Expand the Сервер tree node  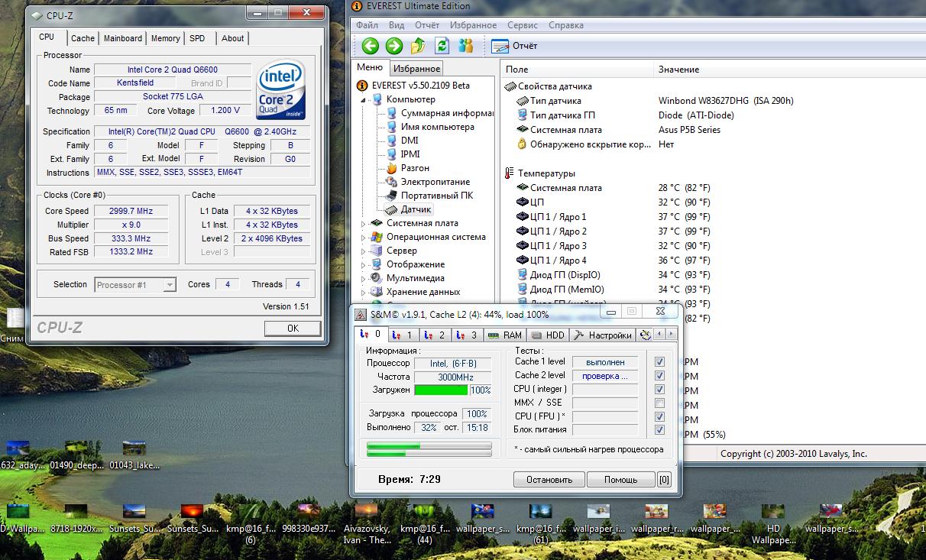click(364, 251)
